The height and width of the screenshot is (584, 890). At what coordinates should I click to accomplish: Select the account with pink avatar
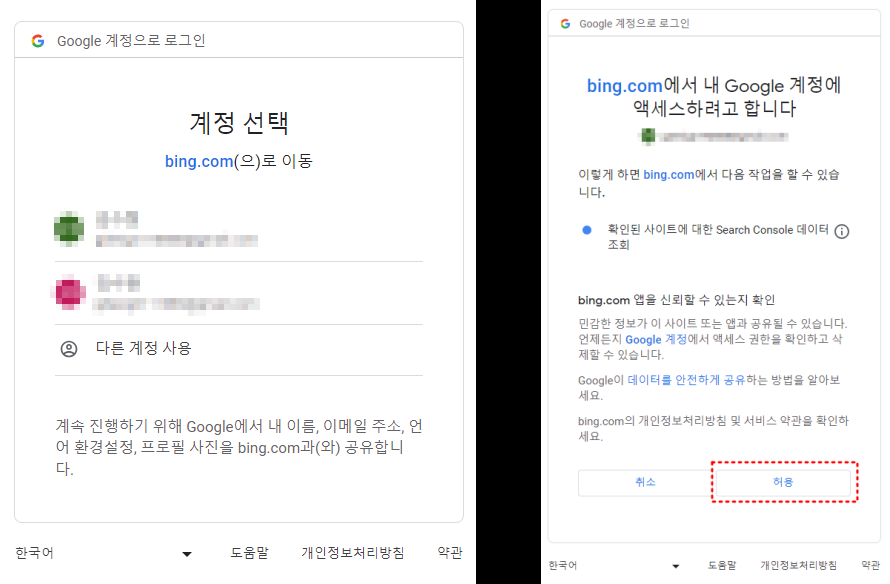tap(238, 293)
